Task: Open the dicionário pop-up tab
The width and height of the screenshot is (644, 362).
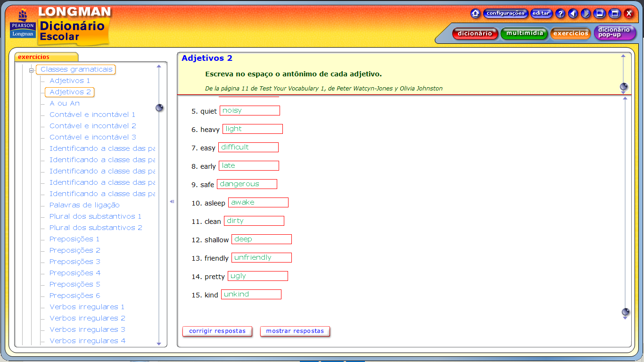Action: tap(614, 33)
